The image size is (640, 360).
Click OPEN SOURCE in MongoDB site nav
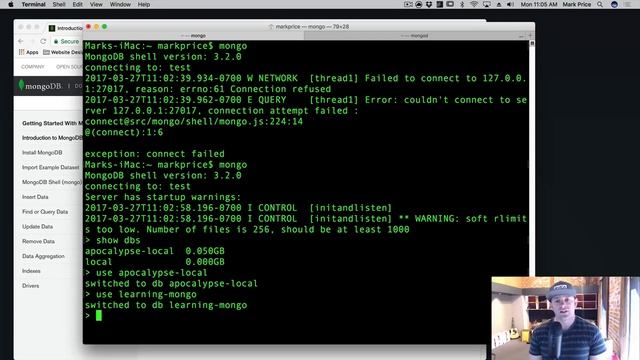click(69, 67)
